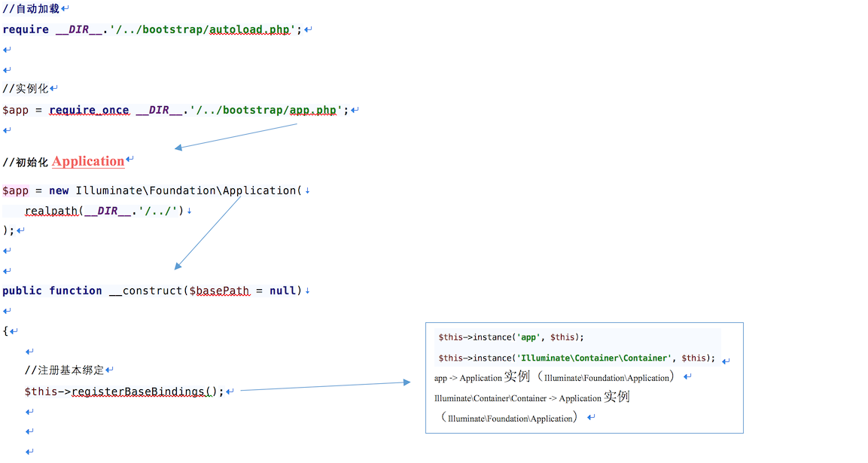Click the last '(Illuminate\Foundation\Application)' line in box
This screenshot has width=868, height=463.
[510, 418]
